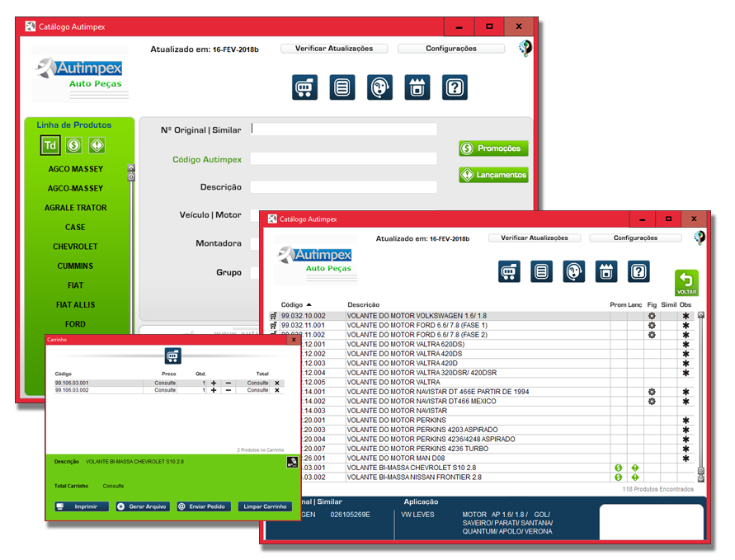This screenshot has height=560, width=735.
Task: Increase quantity of item 99.106.03.001 in cart
Action: [214, 383]
